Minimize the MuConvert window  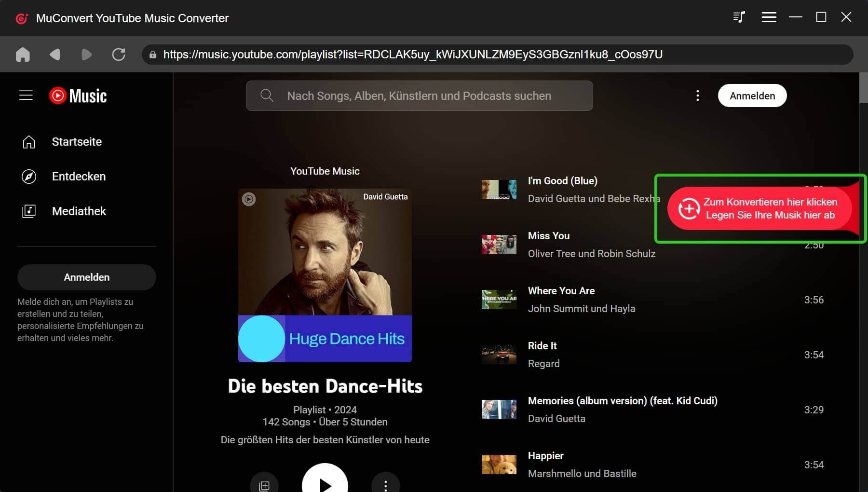[795, 17]
